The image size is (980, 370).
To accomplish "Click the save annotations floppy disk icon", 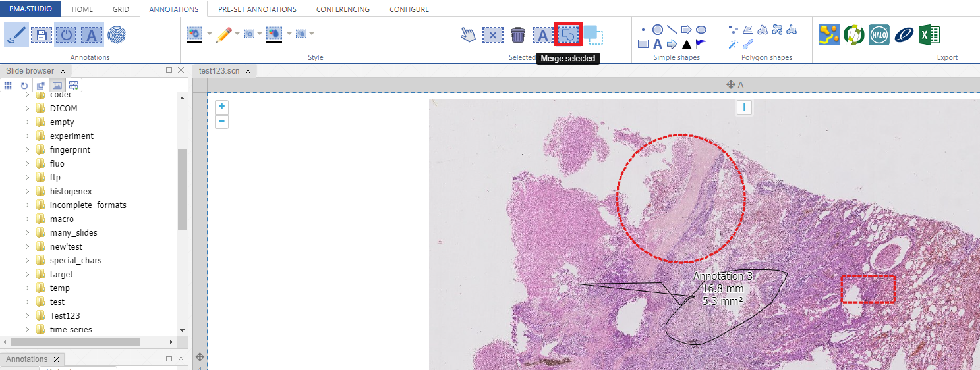I will [x=42, y=35].
